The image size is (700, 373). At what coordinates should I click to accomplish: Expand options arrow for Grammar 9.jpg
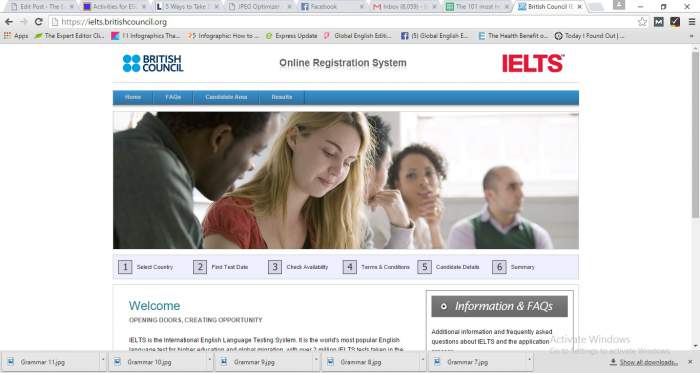point(316,360)
